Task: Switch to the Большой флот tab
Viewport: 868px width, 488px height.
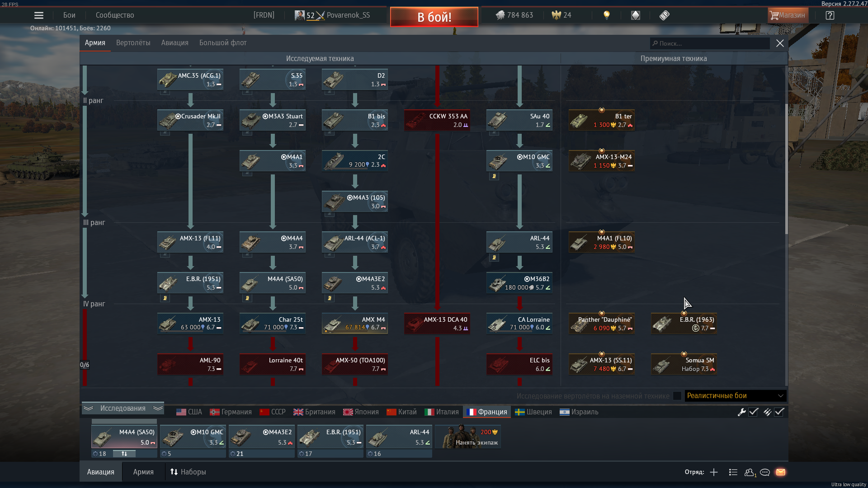Action: (223, 43)
